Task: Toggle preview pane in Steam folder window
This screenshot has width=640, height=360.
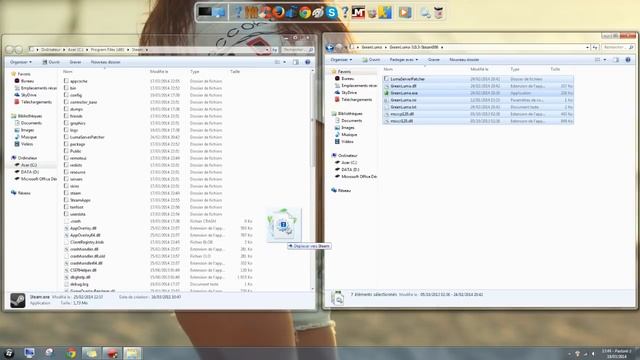Action: pos(296,62)
